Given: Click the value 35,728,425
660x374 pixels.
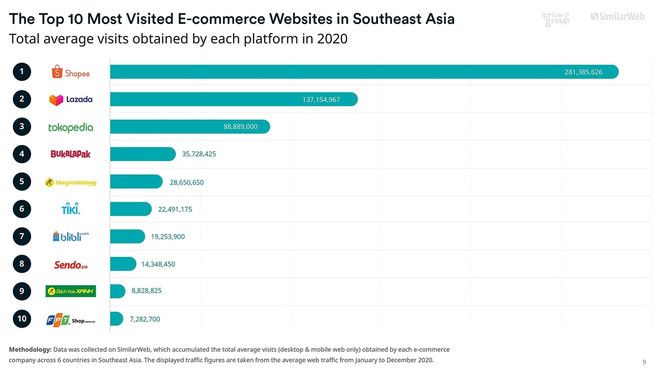Looking at the screenshot, I should pos(199,154).
